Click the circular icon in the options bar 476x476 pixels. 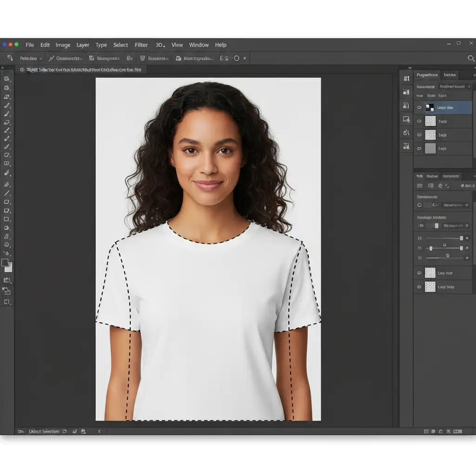tap(236, 59)
